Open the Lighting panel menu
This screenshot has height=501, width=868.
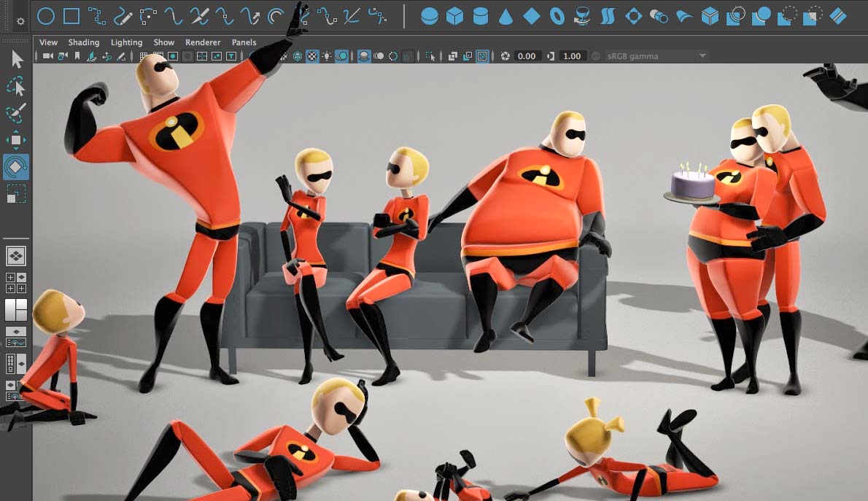tap(126, 42)
